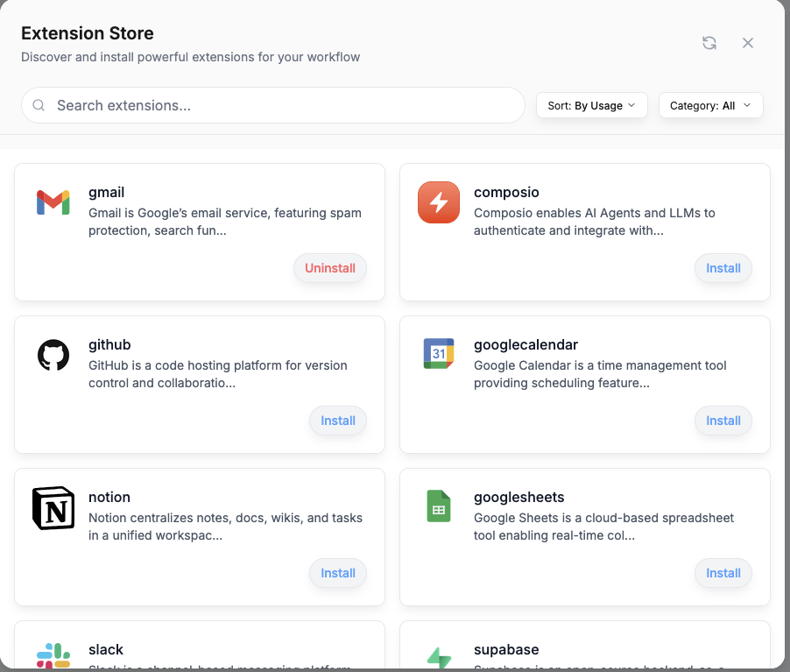Open the Sort: By Usage dropdown

(x=591, y=105)
